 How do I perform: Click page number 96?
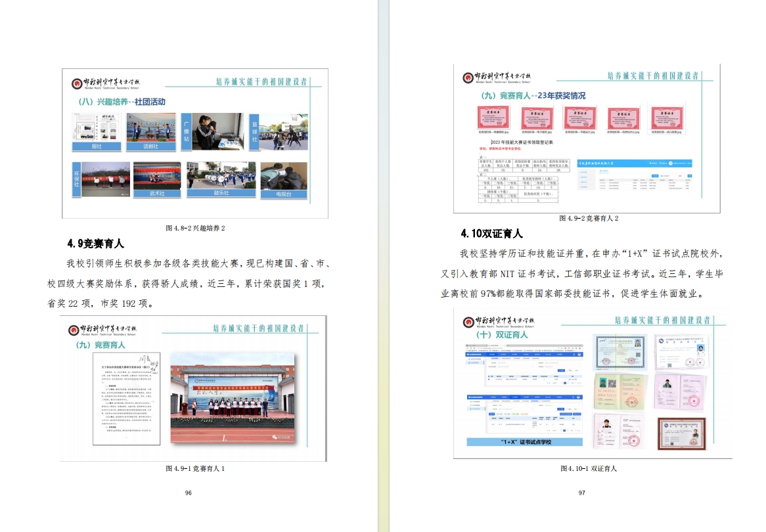coord(188,493)
